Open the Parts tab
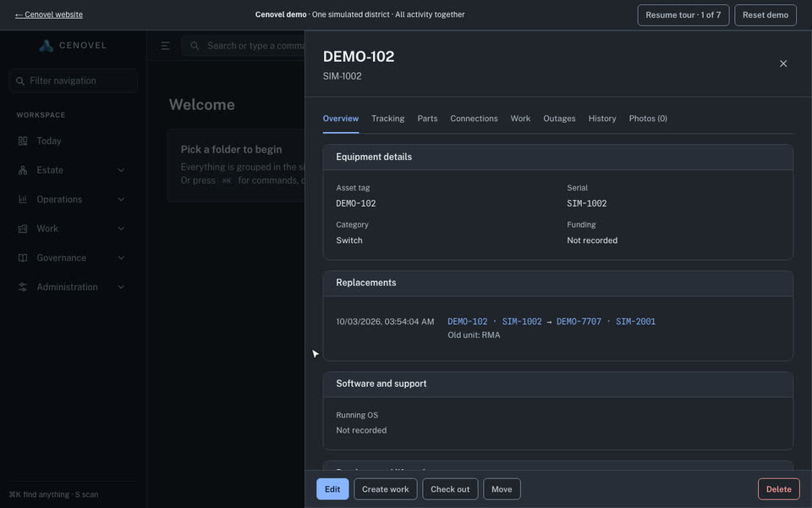 (x=427, y=119)
